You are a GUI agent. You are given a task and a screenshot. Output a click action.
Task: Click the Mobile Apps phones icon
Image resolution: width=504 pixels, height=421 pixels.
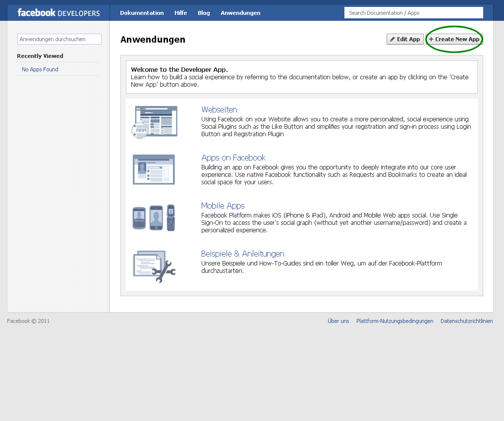point(154,217)
